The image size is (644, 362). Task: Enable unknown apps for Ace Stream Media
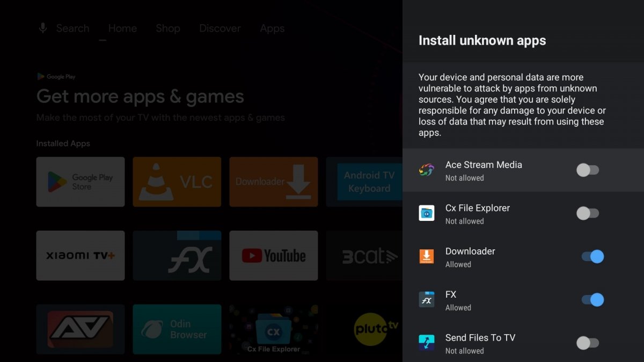588,171
